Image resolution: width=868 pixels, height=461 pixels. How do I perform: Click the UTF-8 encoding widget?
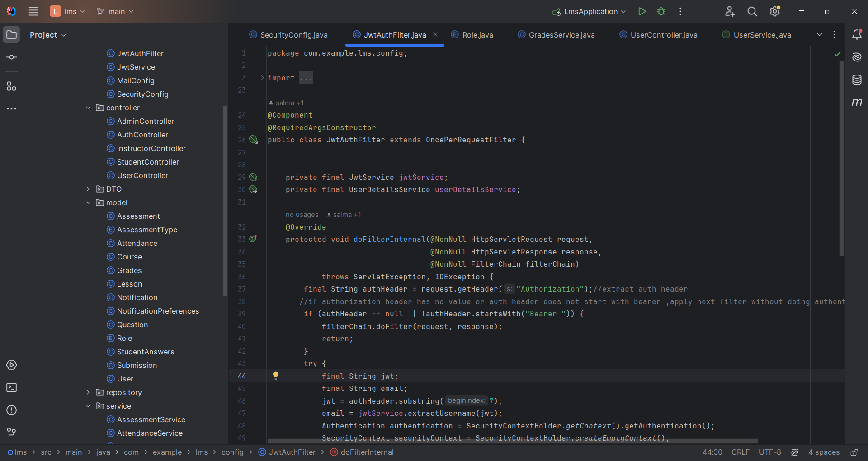(x=770, y=452)
